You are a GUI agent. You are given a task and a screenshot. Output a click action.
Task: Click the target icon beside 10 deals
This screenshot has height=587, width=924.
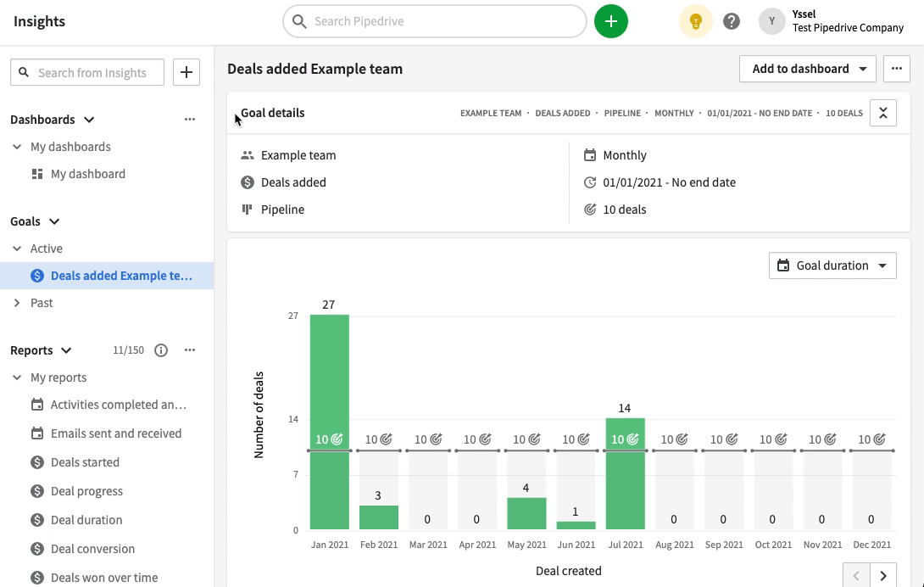(590, 209)
